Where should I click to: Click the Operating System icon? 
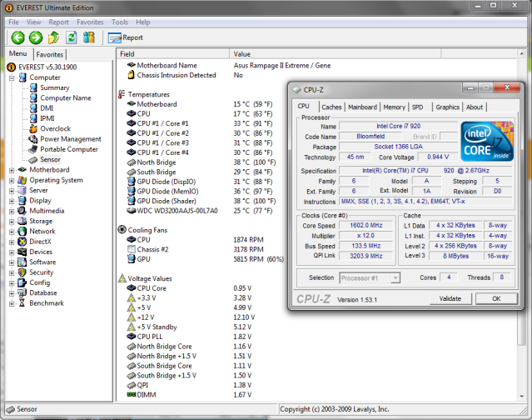(22, 180)
